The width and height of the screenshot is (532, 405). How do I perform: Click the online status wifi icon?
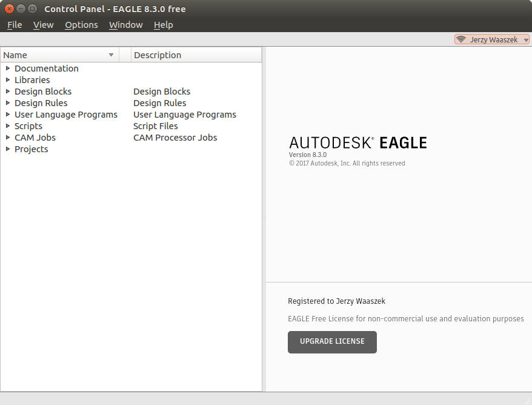[x=461, y=39]
